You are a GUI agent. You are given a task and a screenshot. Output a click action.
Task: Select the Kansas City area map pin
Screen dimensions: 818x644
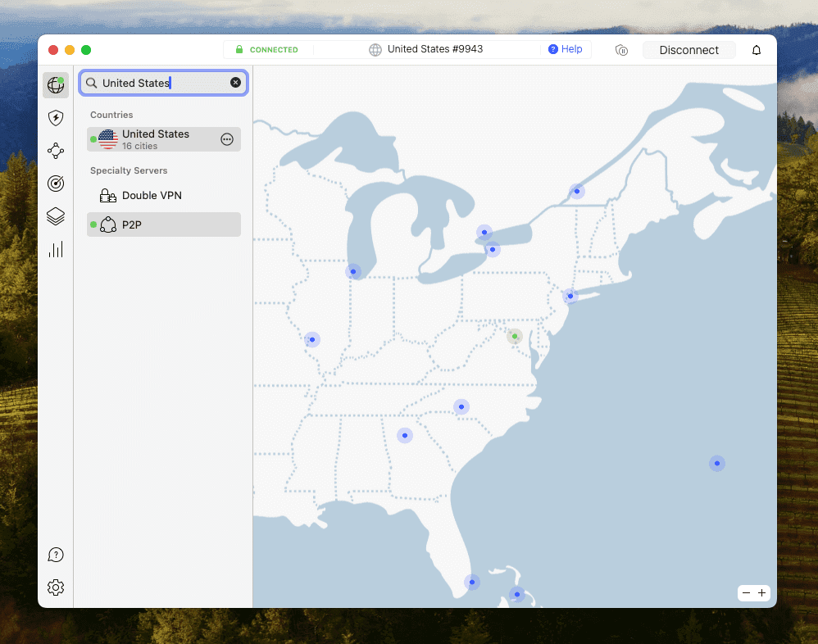tap(312, 339)
